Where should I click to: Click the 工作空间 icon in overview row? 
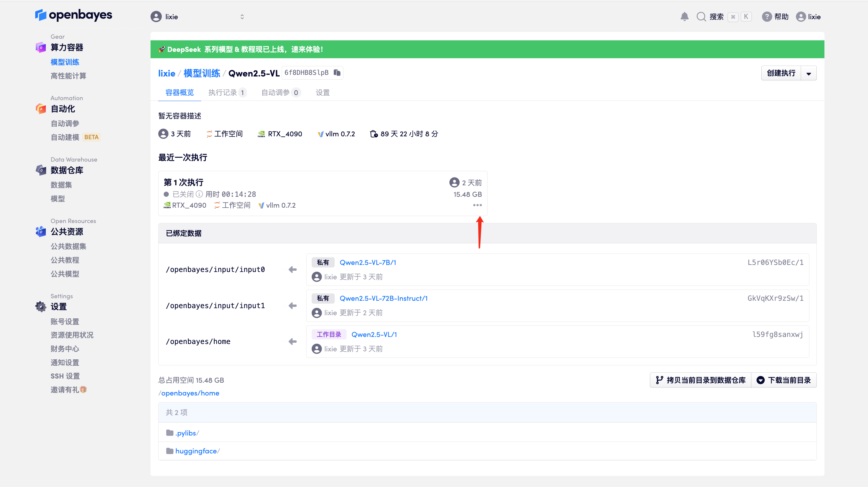point(209,134)
